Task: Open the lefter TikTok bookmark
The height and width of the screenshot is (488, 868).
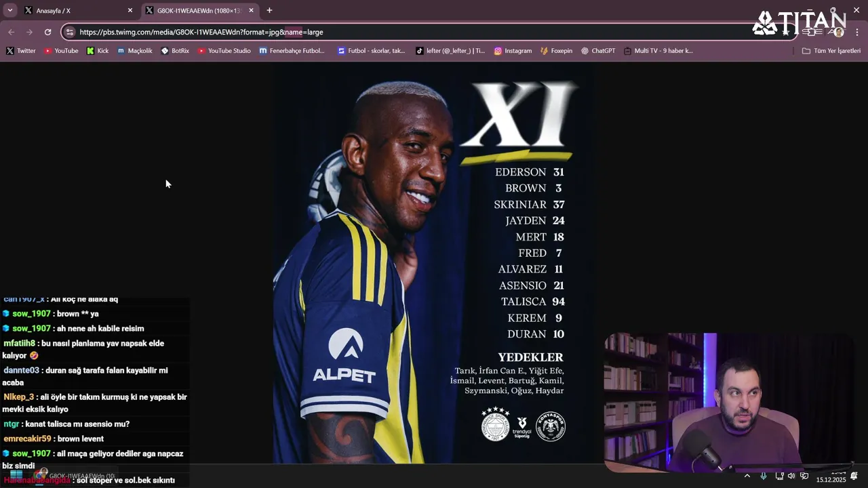Action: 450,51
